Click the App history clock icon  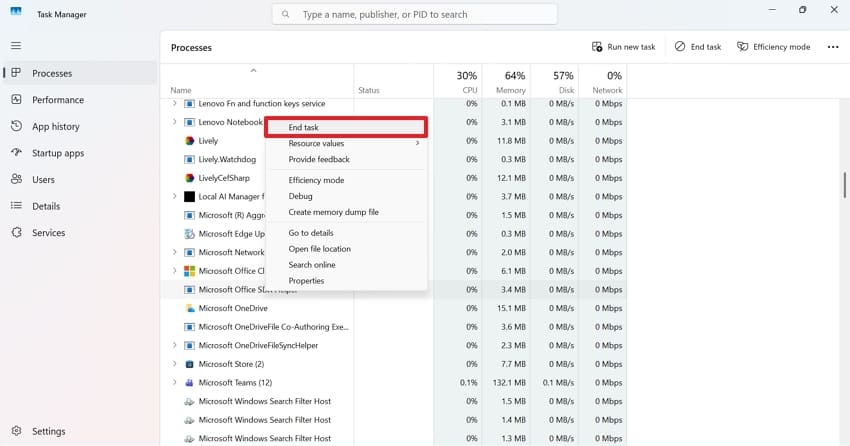[16, 126]
